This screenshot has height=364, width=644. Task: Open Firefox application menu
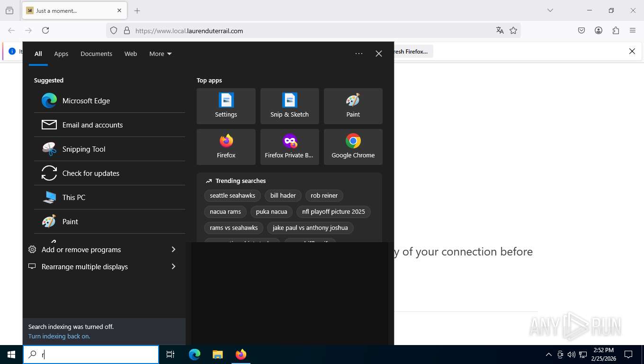pos(633,30)
